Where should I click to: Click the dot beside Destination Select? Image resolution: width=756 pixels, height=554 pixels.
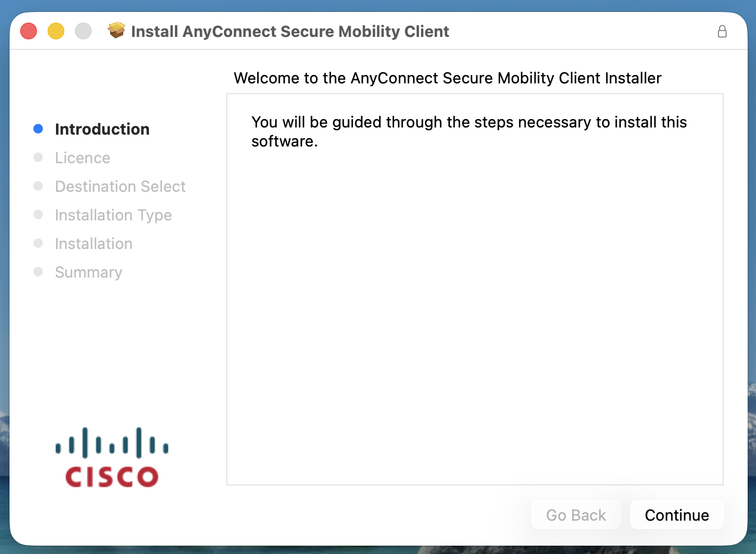[39, 186]
